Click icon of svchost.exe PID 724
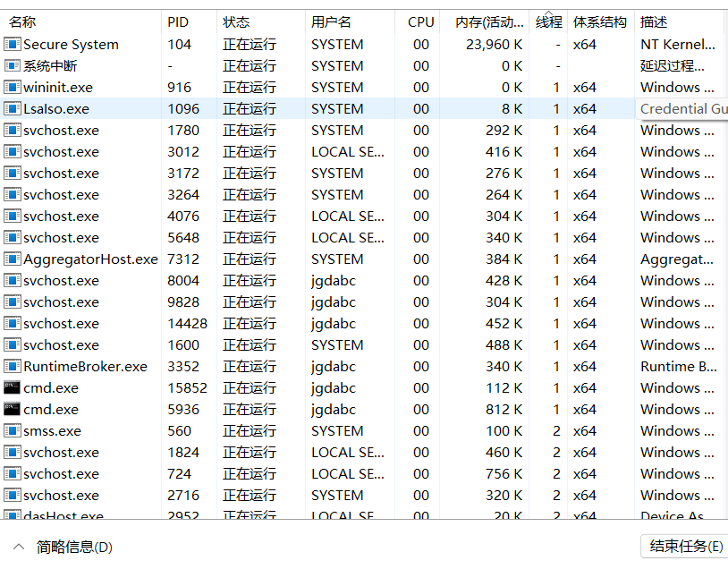Screen dimensions: 728x569 point(12,474)
